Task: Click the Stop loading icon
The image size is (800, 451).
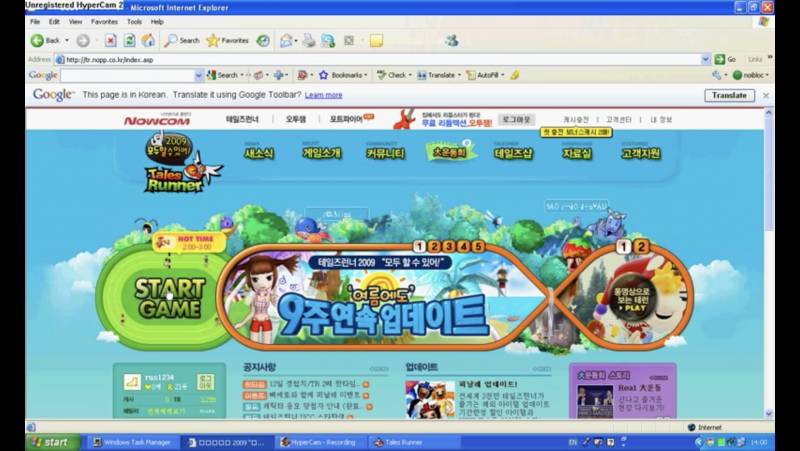Action: [x=111, y=40]
